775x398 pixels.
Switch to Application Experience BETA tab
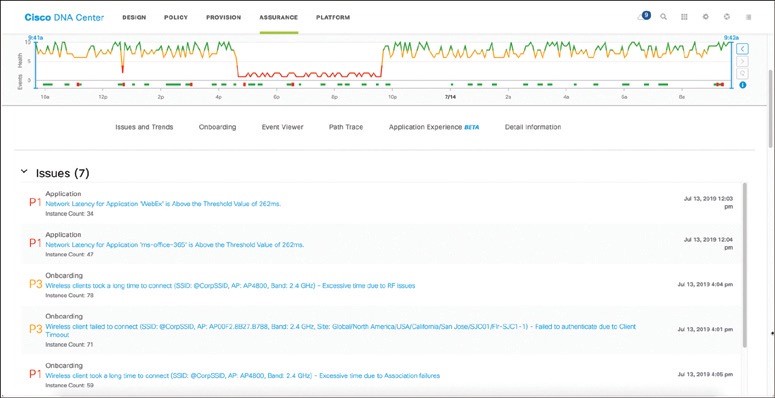tap(434, 127)
